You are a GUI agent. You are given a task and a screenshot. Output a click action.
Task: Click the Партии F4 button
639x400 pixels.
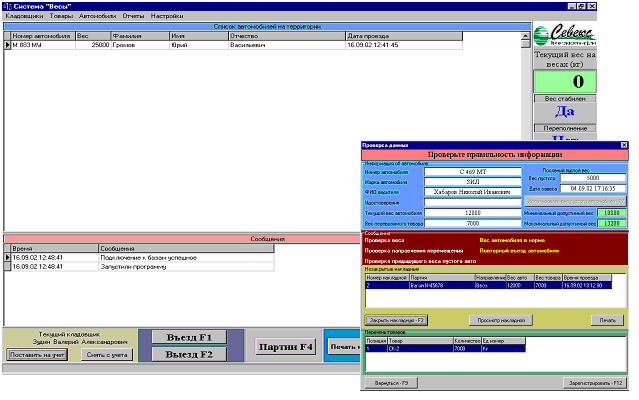pyautogui.click(x=285, y=347)
